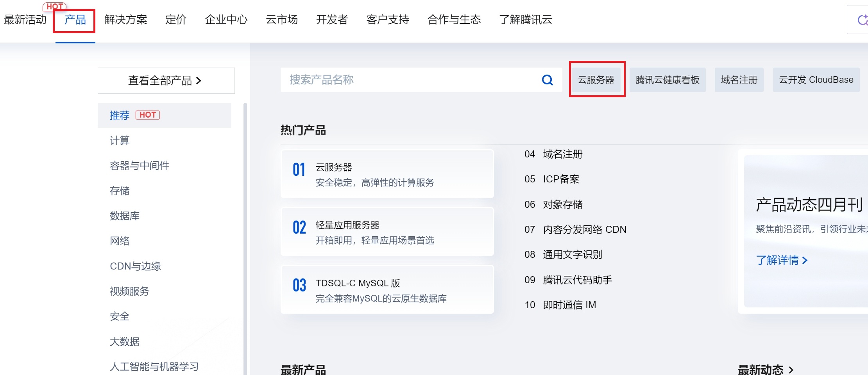The height and width of the screenshot is (375, 868).
Task: Select the 网络 category
Action: coord(120,241)
